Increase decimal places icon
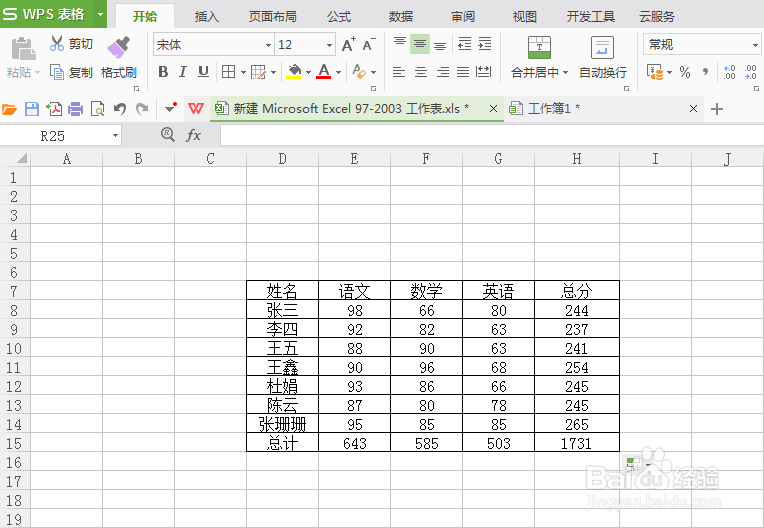This screenshot has width=764, height=528. pyautogui.click(x=729, y=73)
